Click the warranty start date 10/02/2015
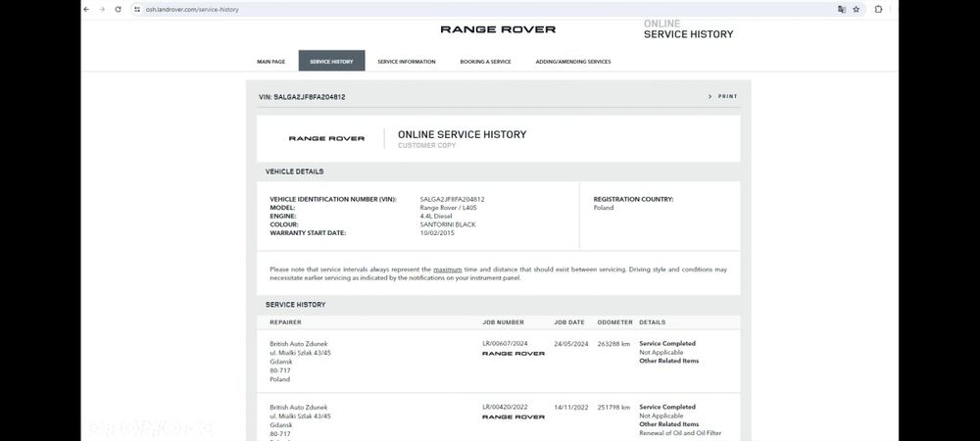The width and height of the screenshot is (980, 441). (437, 233)
